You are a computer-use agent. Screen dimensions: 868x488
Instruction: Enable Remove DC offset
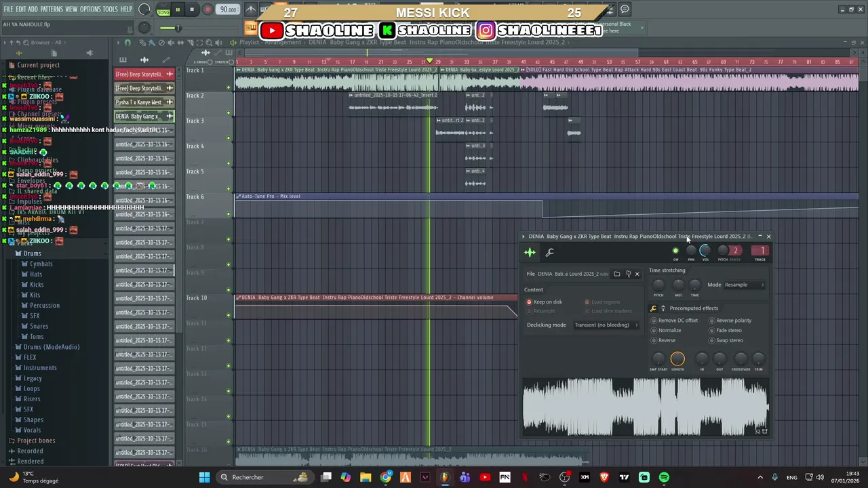675,321
